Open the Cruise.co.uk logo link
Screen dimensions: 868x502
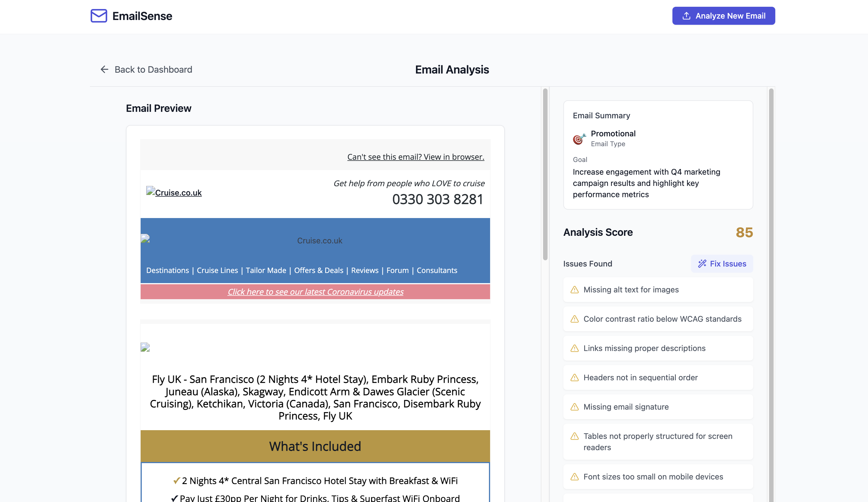coord(174,192)
